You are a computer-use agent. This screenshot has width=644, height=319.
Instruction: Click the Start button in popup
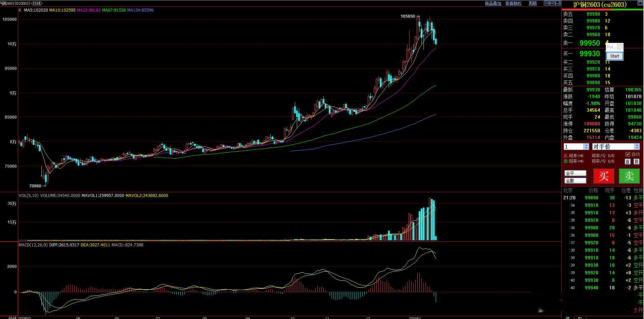615,56
